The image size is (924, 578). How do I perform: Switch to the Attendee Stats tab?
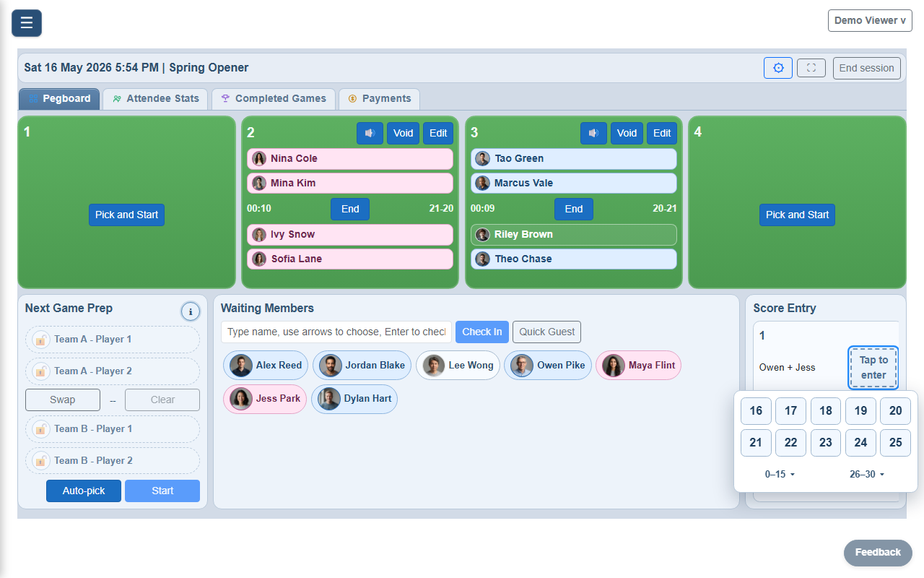(155, 99)
